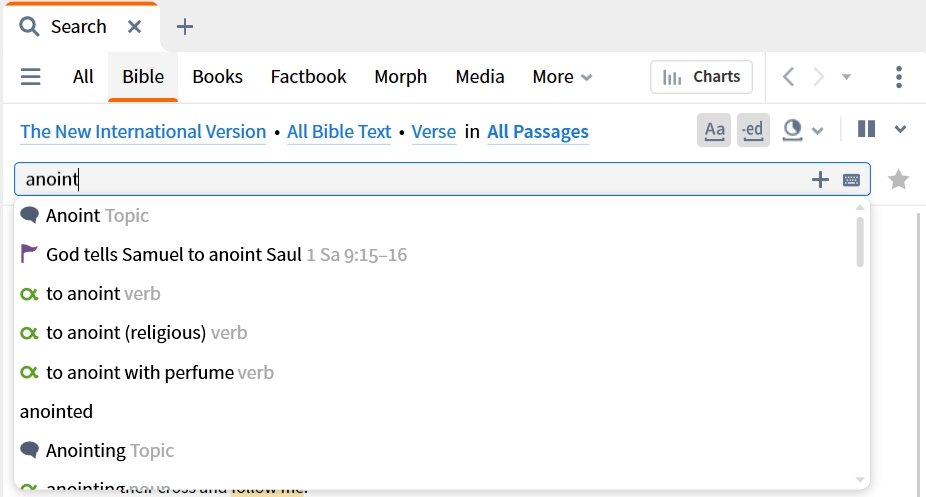Viewport: 926px width, 497px height.
Task: Expand the chevron beside layout icon
Action: coord(900,129)
